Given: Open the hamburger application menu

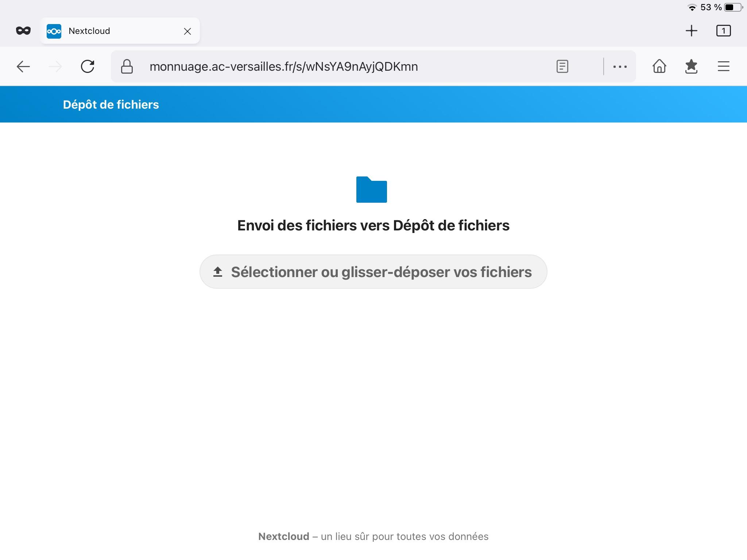Looking at the screenshot, I should click(x=723, y=66).
